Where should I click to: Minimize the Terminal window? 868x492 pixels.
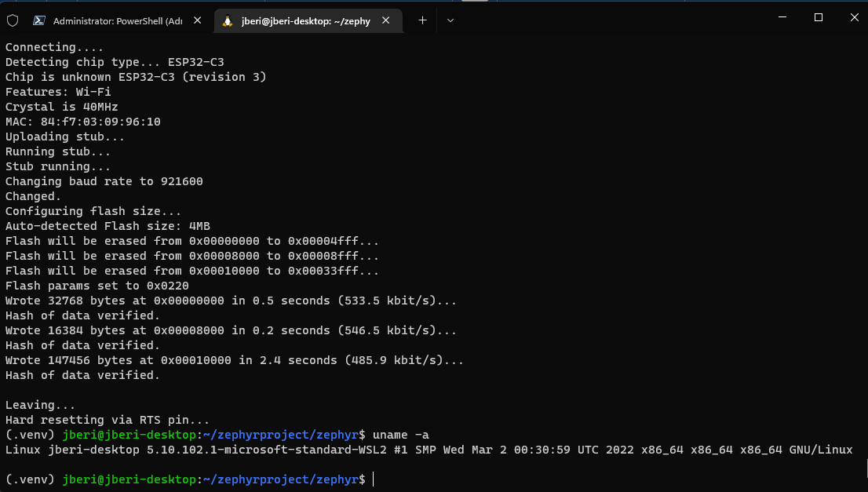coord(782,18)
